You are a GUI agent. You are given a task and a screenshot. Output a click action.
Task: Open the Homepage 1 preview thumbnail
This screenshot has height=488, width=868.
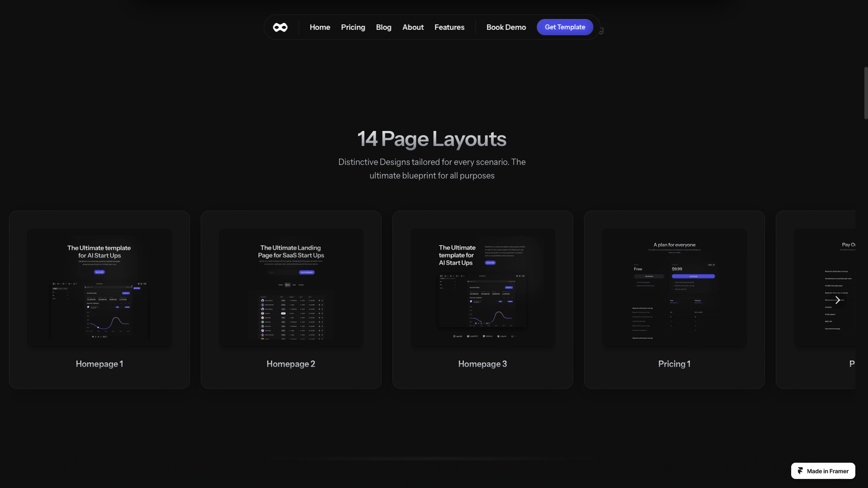click(x=99, y=287)
